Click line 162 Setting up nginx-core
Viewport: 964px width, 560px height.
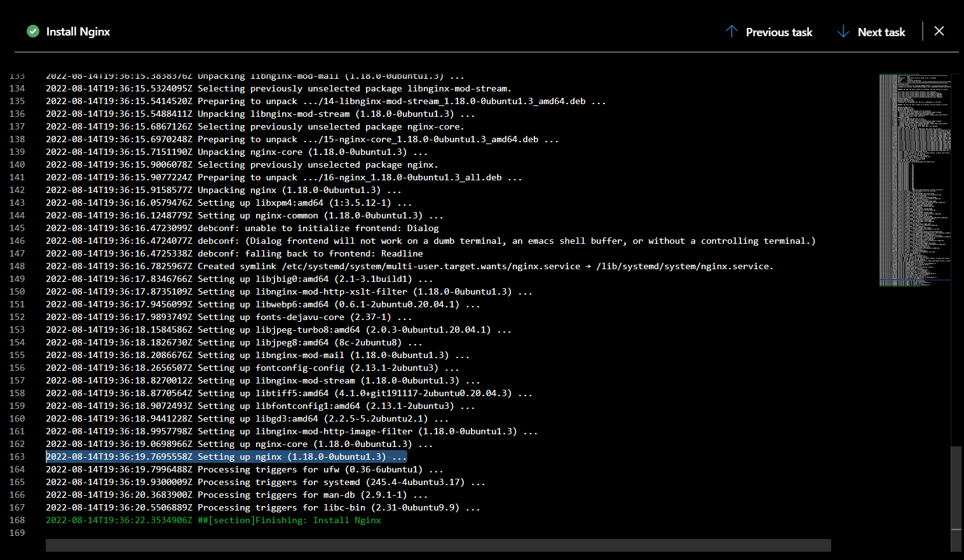(240, 444)
